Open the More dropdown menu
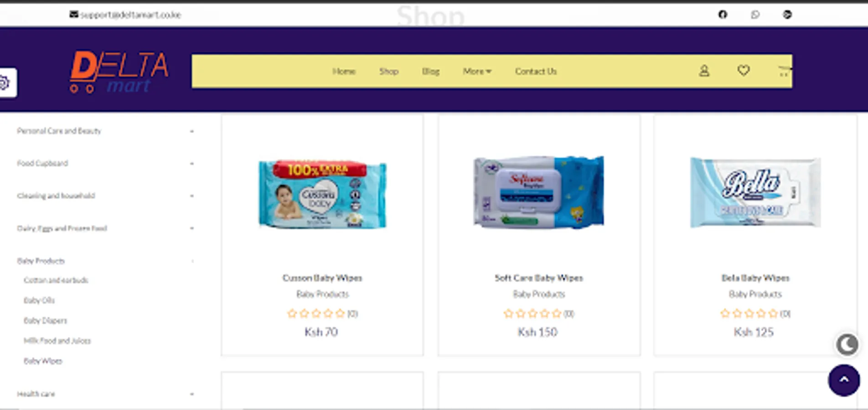The width and height of the screenshot is (868, 410). pos(477,71)
